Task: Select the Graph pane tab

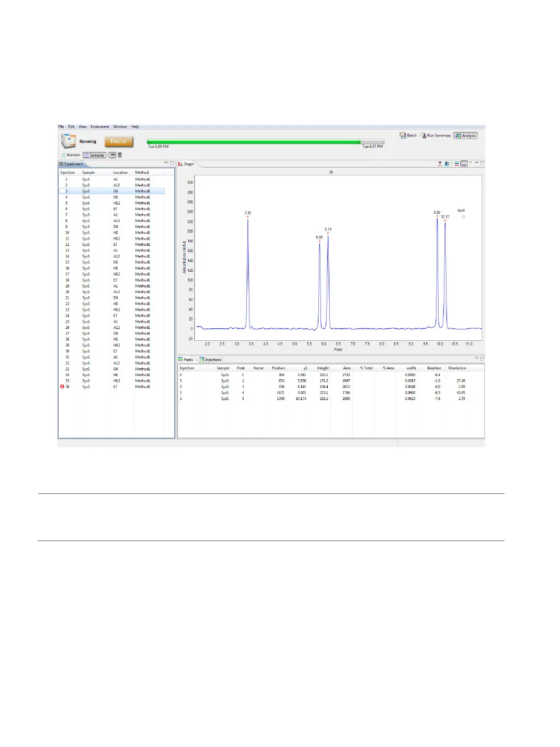Action: click(x=186, y=164)
